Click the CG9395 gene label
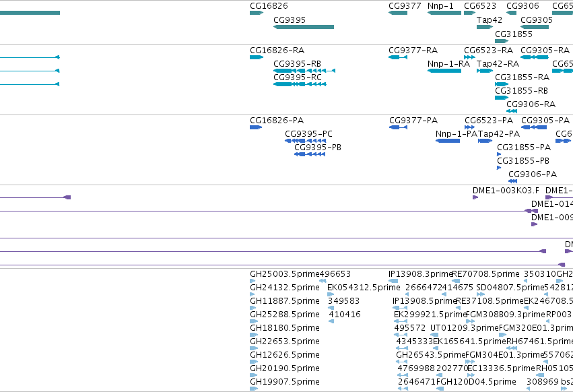This screenshot has width=573, height=392. (x=290, y=20)
